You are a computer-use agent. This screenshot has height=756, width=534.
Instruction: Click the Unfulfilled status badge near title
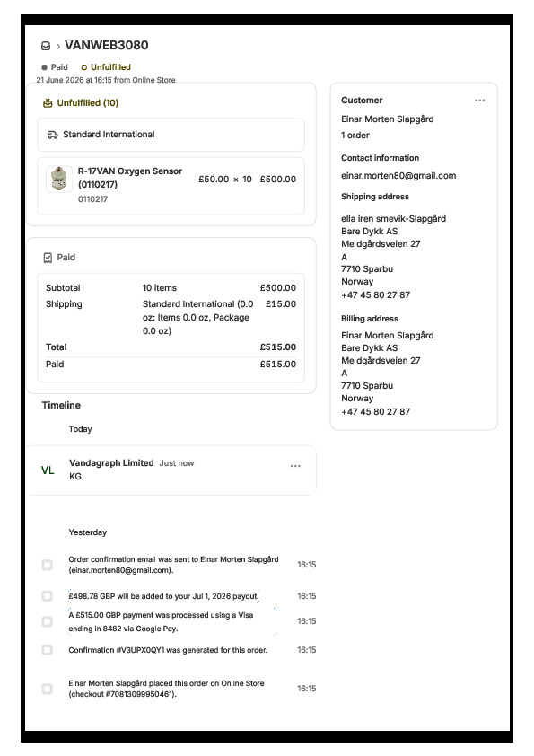[x=106, y=67]
